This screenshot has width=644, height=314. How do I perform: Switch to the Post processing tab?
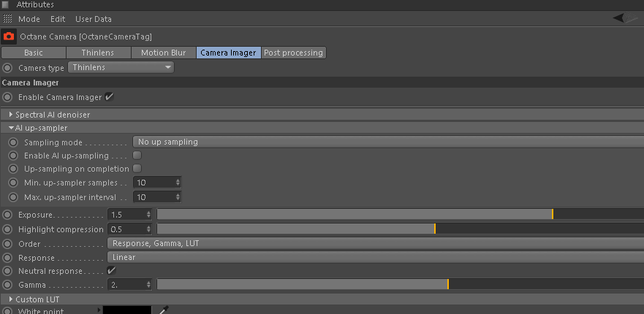point(293,53)
